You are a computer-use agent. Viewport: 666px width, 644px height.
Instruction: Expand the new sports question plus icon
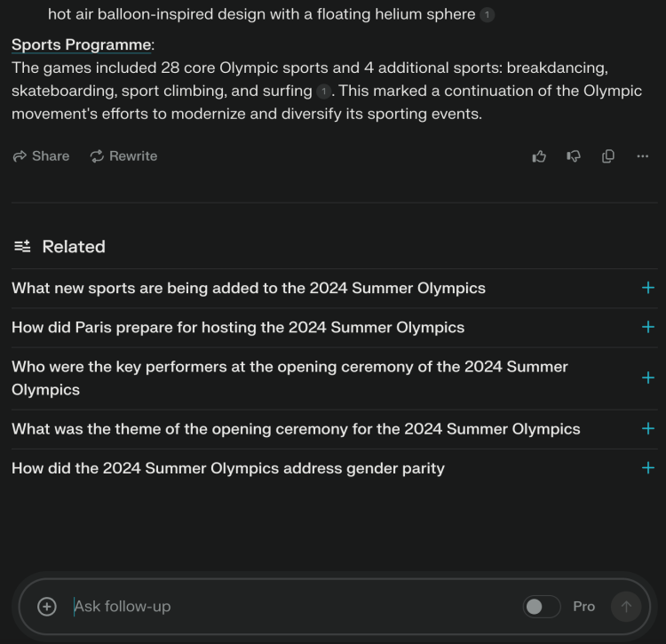648,288
